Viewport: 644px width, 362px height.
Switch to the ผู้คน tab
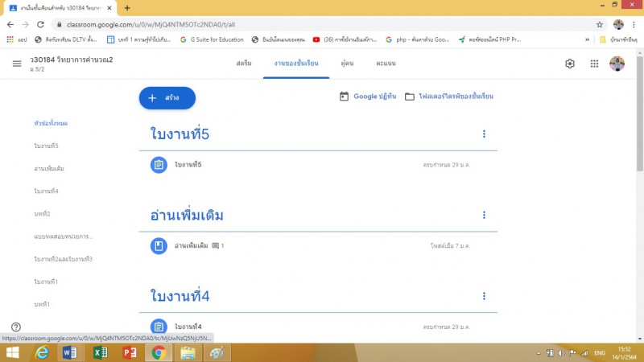[x=348, y=64]
